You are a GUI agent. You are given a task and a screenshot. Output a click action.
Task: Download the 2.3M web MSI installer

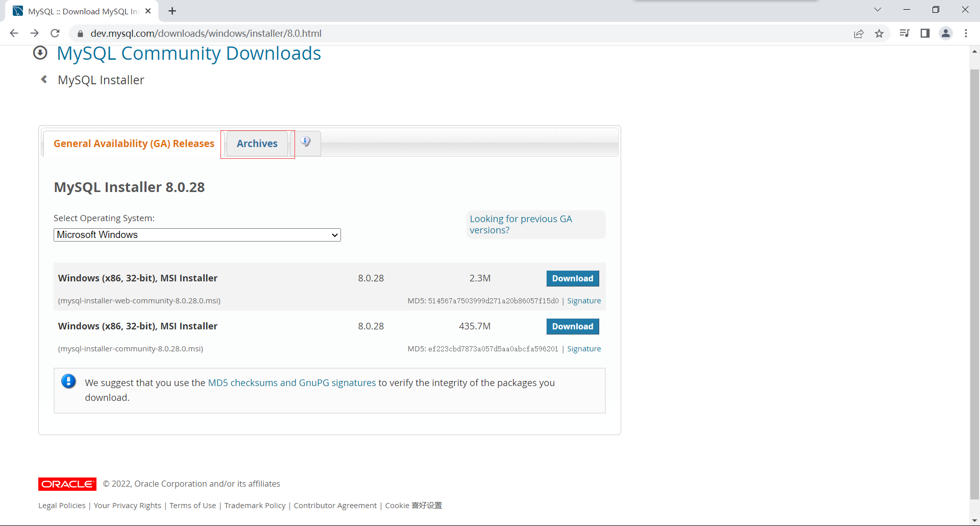click(x=572, y=278)
